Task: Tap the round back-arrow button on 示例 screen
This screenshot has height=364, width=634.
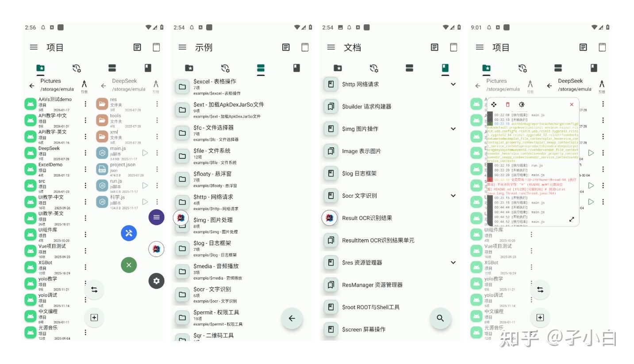Action: click(292, 318)
